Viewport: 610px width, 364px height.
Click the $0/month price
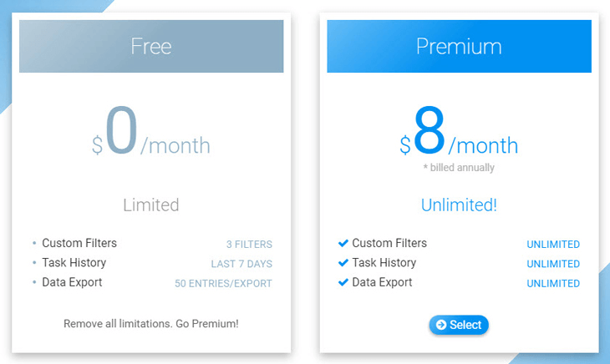pos(151,131)
